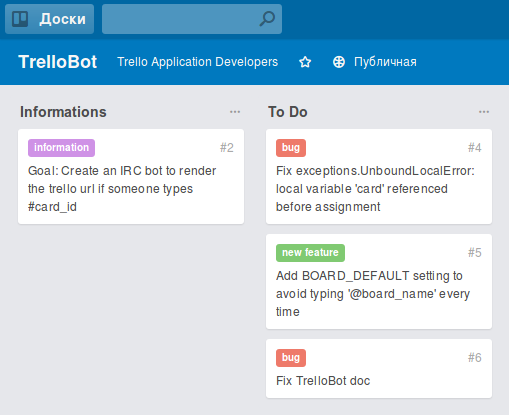Viewport: 509px width, 415px height.
Task: Open Trello Application Developers organization link
Action: point(197,62)
